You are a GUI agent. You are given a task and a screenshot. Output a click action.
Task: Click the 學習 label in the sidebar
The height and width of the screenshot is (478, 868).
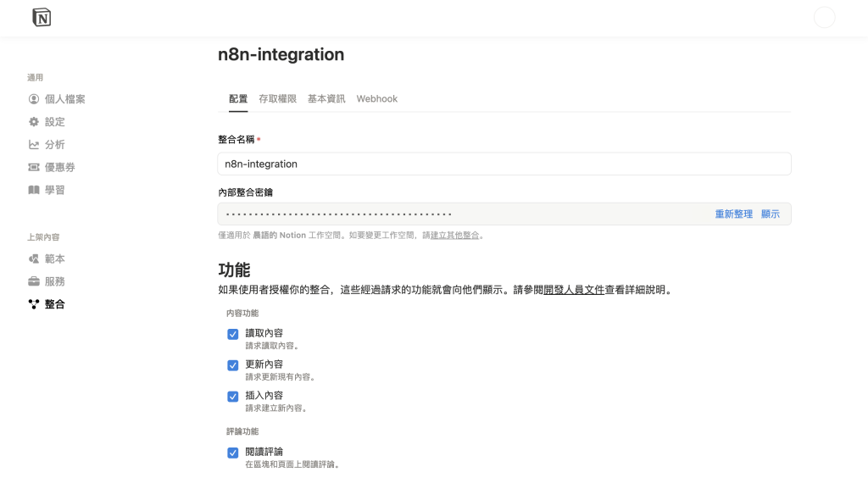pyautogui.click(x=55, y=190)
